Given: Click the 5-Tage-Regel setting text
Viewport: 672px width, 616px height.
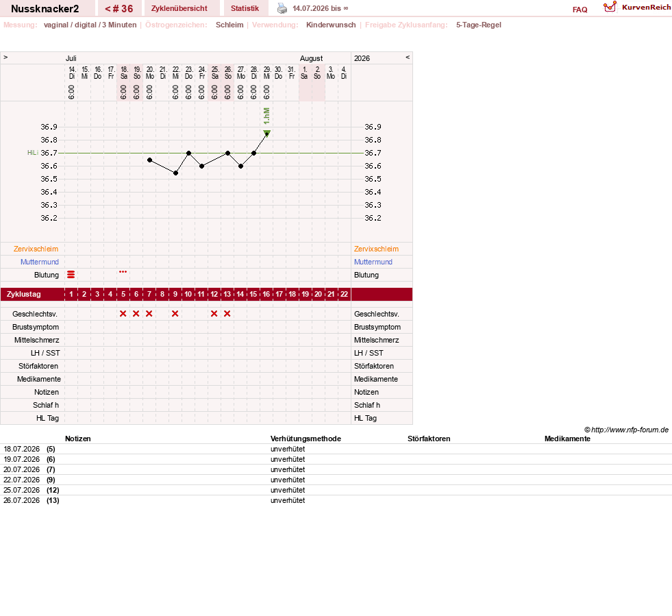Looking at the screenshot, I should click(x=478, y=25).
